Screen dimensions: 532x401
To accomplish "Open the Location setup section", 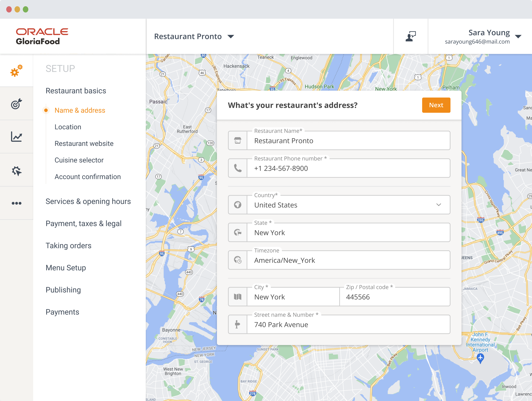I will click(68, 127).
